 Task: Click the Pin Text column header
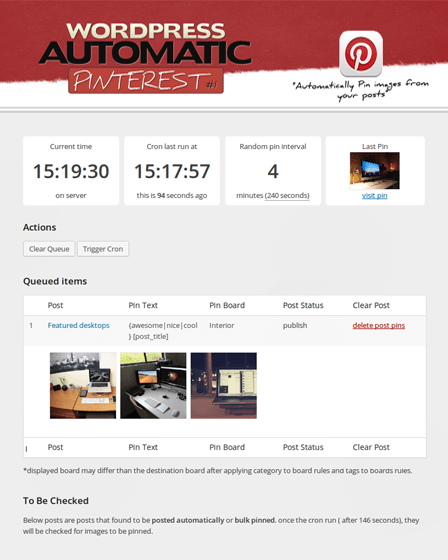pos(143,305)
